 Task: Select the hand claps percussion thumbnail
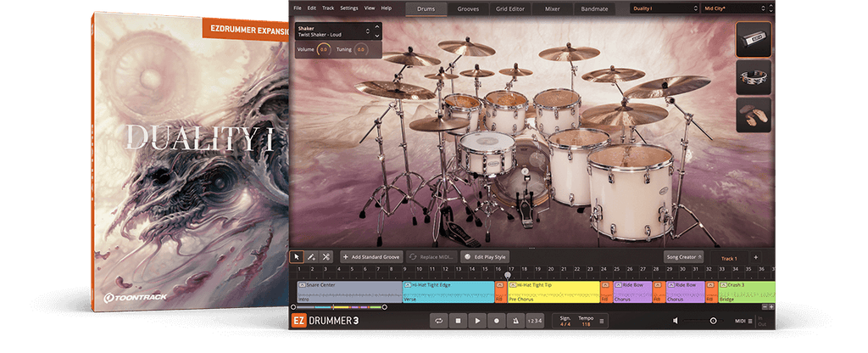click(754, 115)
